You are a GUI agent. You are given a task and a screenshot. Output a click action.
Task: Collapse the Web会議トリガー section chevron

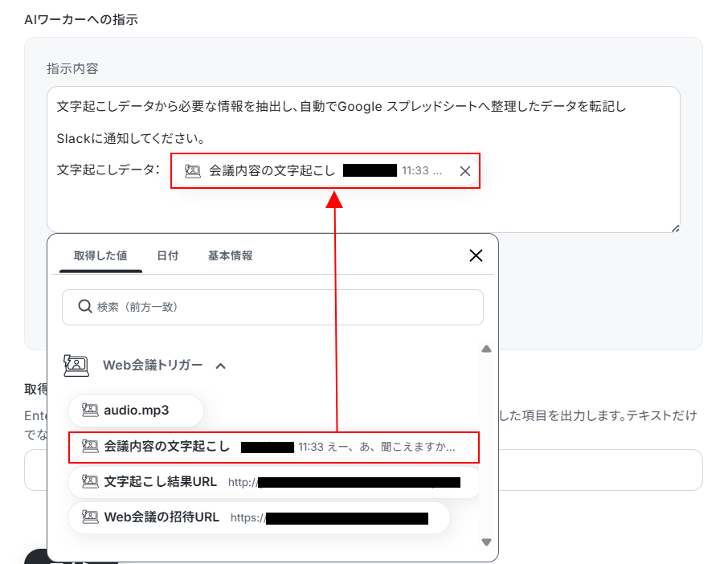[x=220, y=366]
